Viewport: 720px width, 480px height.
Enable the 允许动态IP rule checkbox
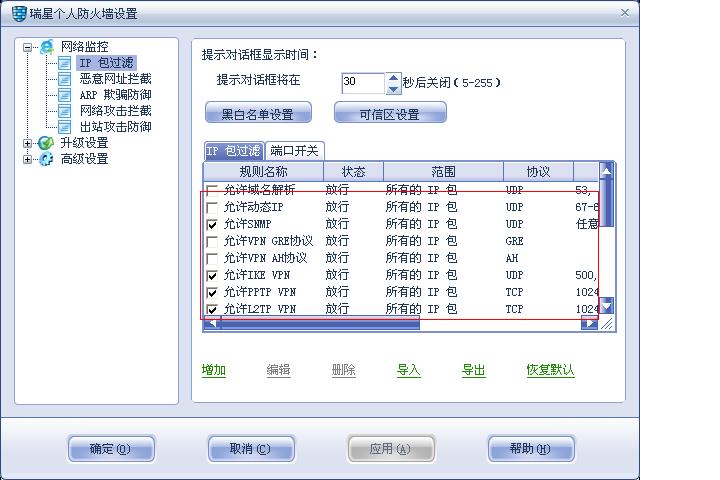point(212,208)
